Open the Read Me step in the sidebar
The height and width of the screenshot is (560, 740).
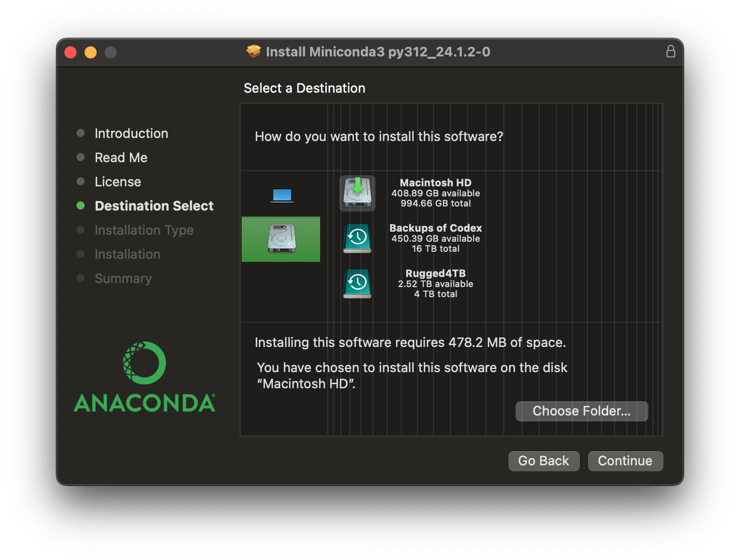click(121, 158)
